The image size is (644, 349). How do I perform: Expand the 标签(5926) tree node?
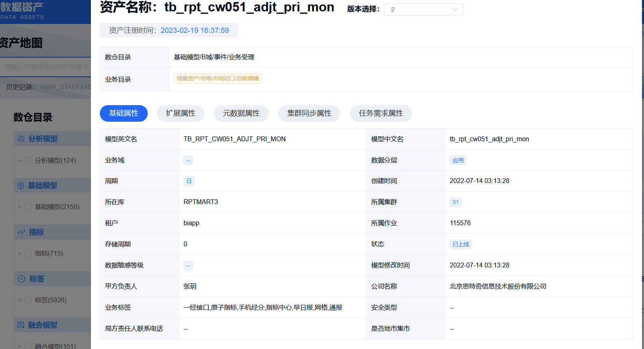pyautogui.click(x=19, y=300)
